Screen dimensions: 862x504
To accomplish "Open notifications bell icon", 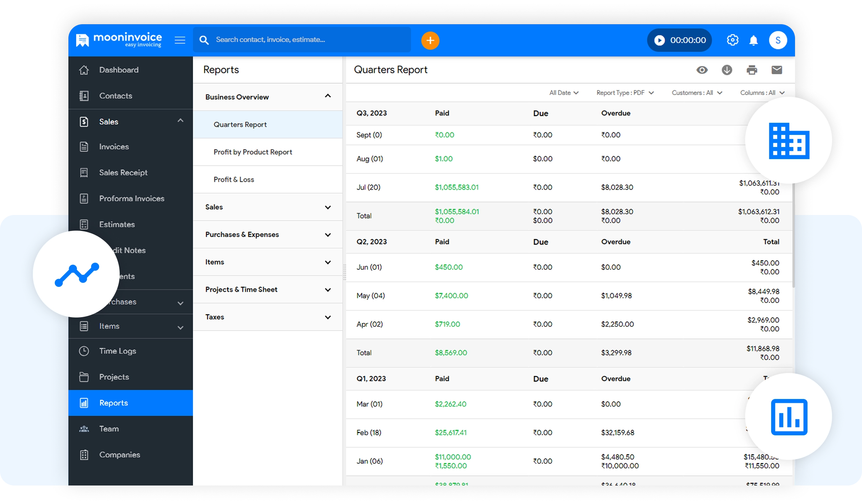I will pos(753,40).
